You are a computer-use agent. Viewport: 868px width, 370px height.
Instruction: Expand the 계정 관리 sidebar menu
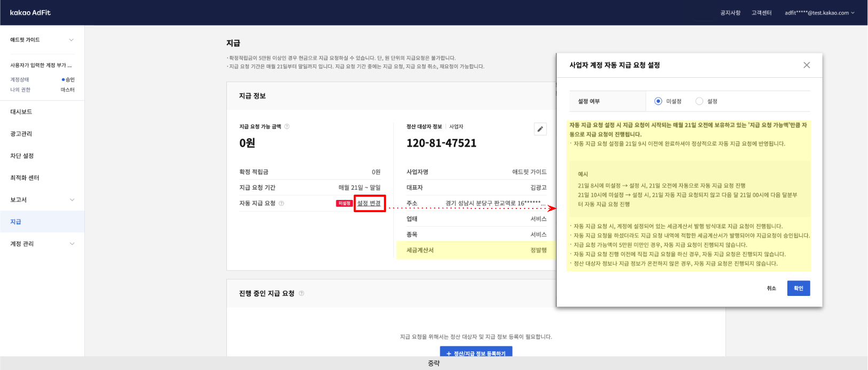[72, 244]
